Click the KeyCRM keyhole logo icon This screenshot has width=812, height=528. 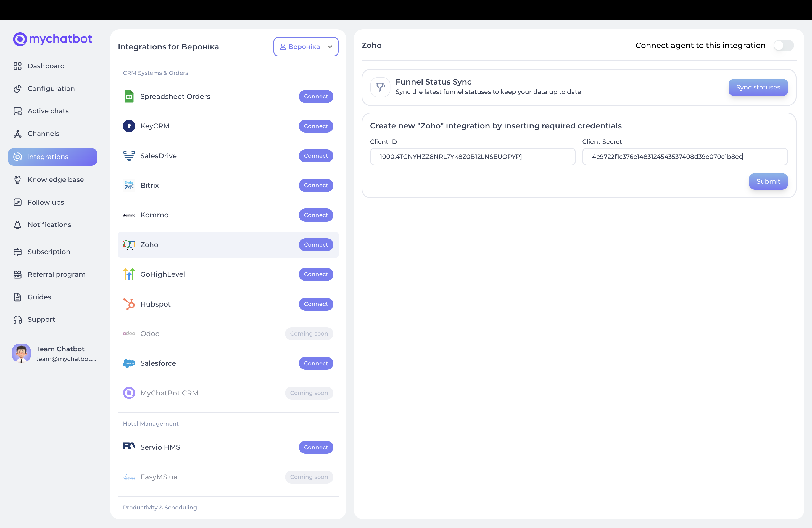click(129, 126)
